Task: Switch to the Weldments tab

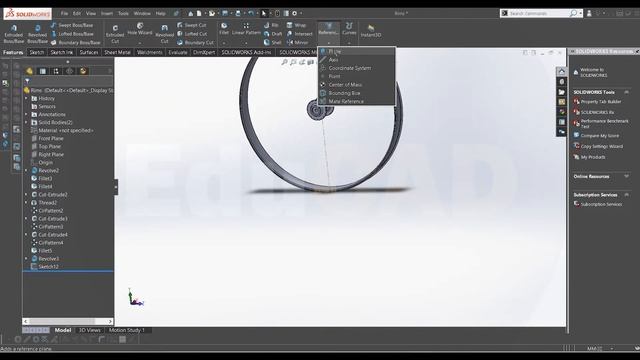Action: point(149,52)
